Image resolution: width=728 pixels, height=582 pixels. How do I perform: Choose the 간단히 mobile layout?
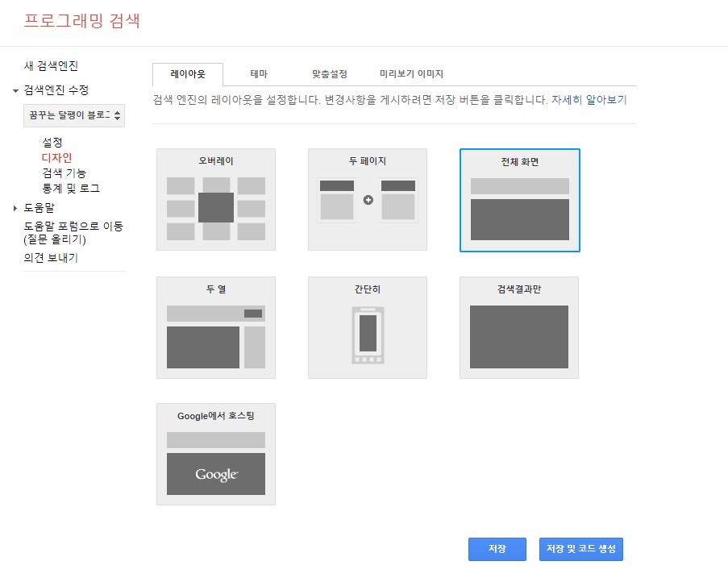(368, 327)
